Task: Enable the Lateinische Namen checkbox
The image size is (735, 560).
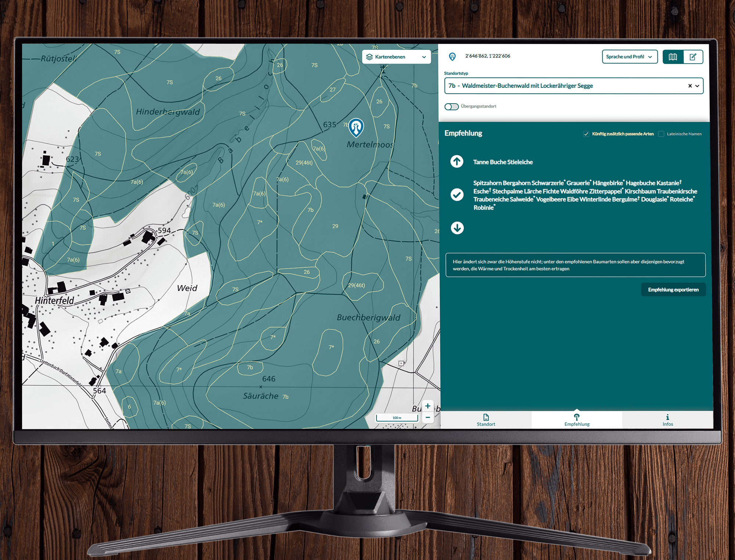Action: [661, 134]
